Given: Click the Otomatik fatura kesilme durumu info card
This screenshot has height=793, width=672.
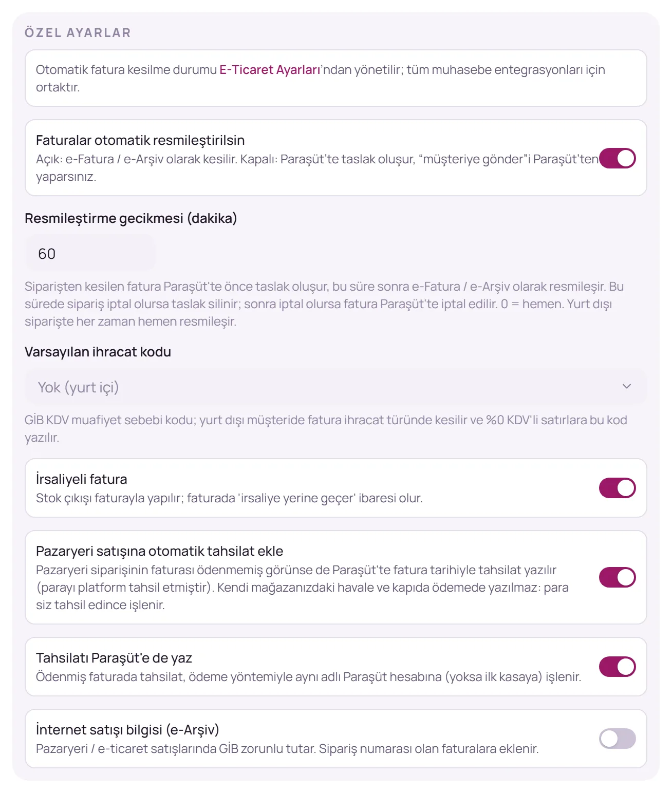Looking at the screenshot, I should [x=335, y=78].
